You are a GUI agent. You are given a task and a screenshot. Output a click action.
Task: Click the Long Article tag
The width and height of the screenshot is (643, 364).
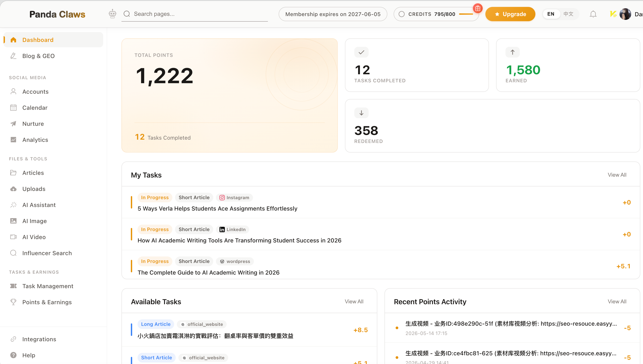pyautogui.click(x=156, y=324)
